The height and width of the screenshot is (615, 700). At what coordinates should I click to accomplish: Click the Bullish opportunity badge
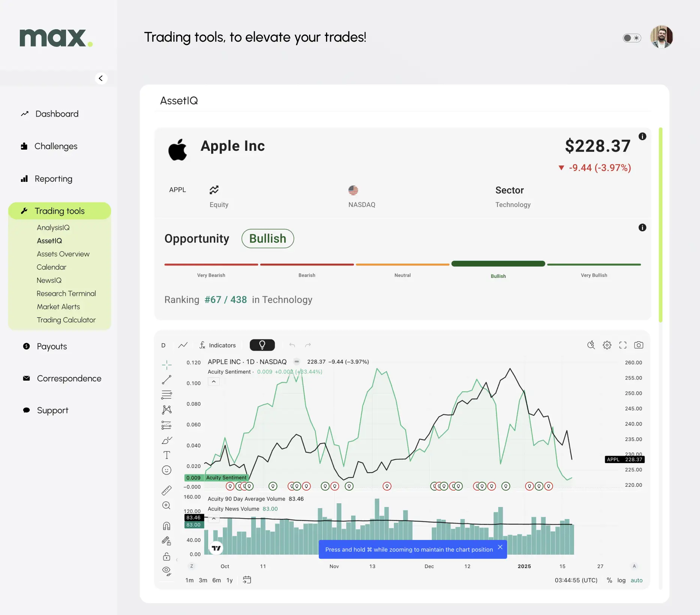coord(267,238)
